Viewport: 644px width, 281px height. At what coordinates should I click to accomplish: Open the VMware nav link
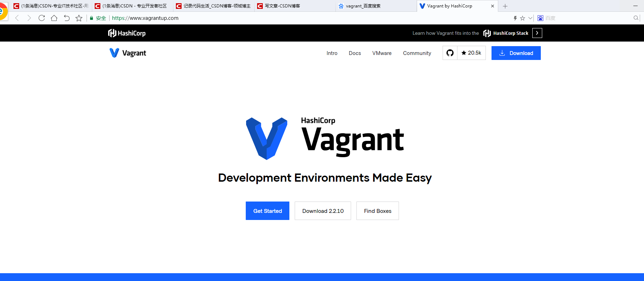(x=382, y=53)
